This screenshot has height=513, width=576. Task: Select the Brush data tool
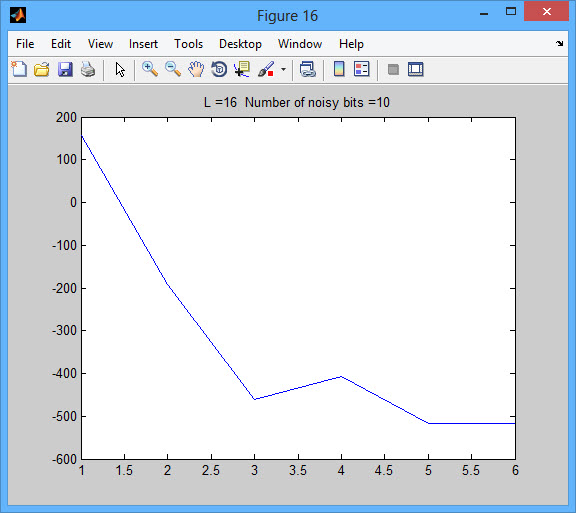tap(266, 69)
